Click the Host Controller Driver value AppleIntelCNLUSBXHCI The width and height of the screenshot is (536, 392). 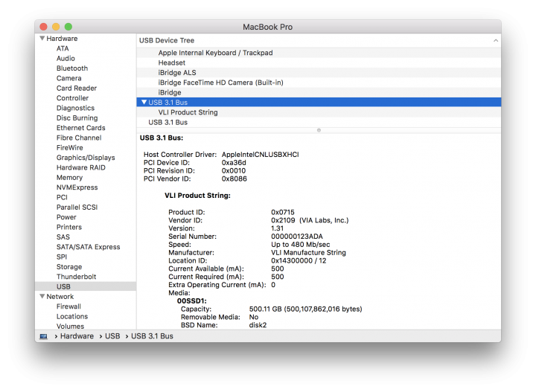[260, 154]
